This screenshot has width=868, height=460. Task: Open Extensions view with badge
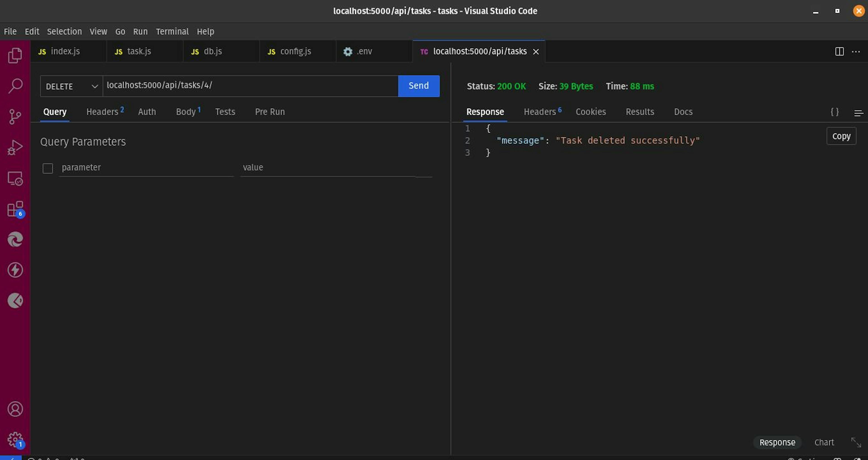(15, 209)
